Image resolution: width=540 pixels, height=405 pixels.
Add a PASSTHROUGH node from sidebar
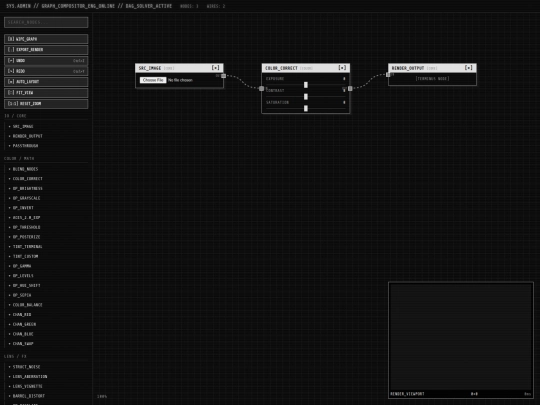tap(46, 146)
